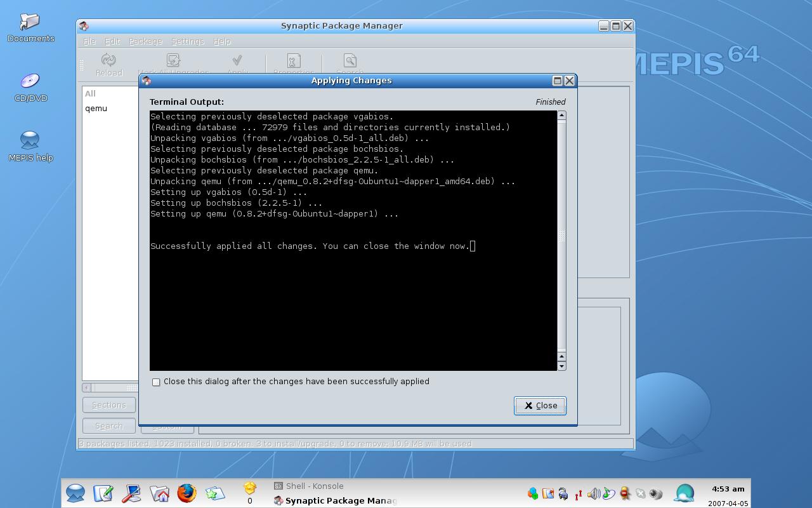Click the large blue MEPIS panel logo
This screenshot has width=812, height=508.
[684, 493]
